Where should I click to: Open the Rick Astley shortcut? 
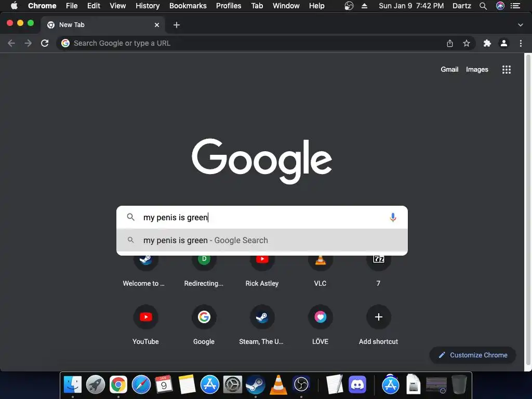pyautogui.click(x=262, y=271)
